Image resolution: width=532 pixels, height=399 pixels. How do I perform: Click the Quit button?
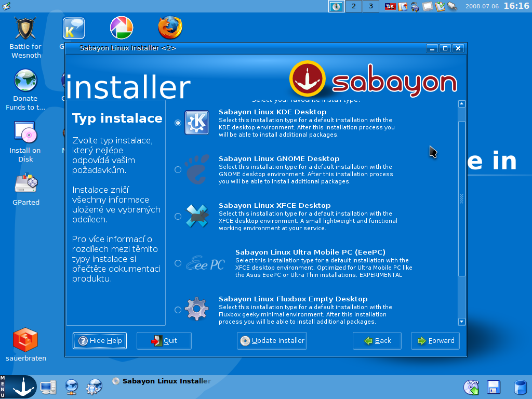(x=164, y=341)
